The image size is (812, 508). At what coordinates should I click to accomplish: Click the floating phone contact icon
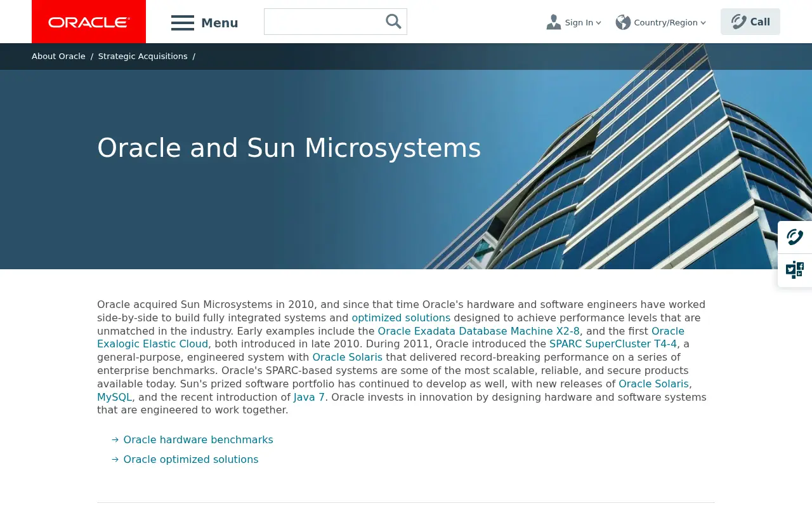(x=795, y=237)
